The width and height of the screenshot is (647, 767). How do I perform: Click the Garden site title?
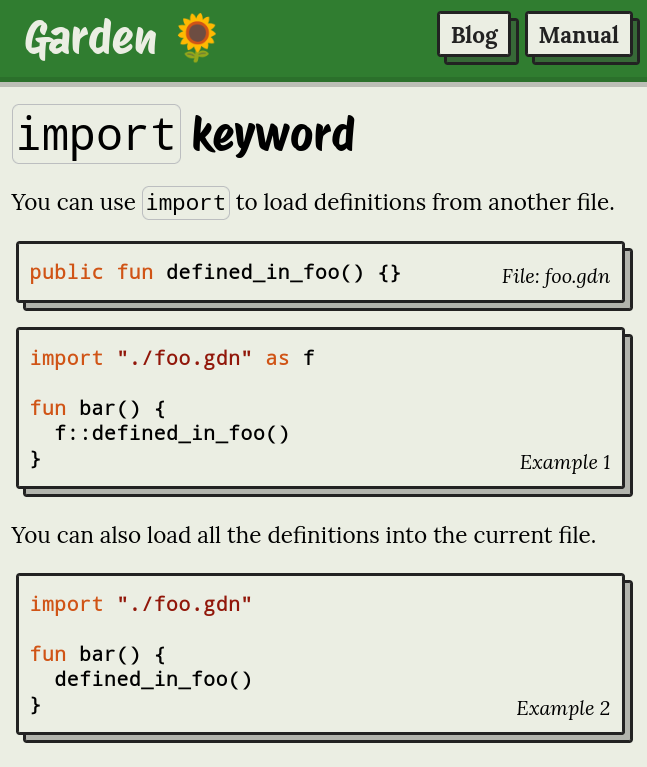pyautogui.click(x=91, y=38)
